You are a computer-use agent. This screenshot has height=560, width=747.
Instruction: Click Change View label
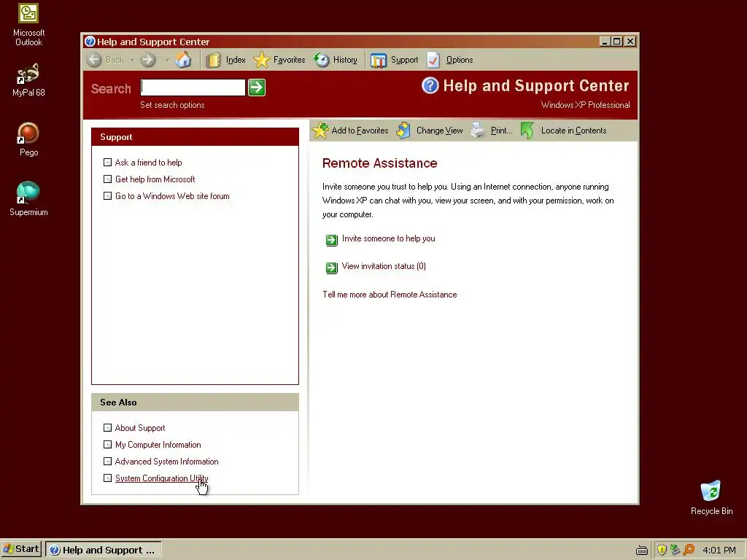pyautogui.click(x=439, y=131)
